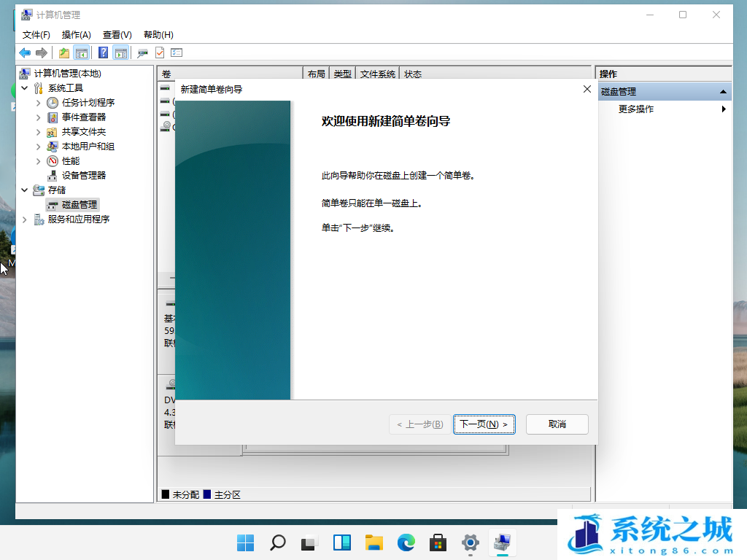Viewport: 747px width, 560px height.
Task: Open Task View on the taskbar
Action: pyautogui.click(x=309, y=542)
